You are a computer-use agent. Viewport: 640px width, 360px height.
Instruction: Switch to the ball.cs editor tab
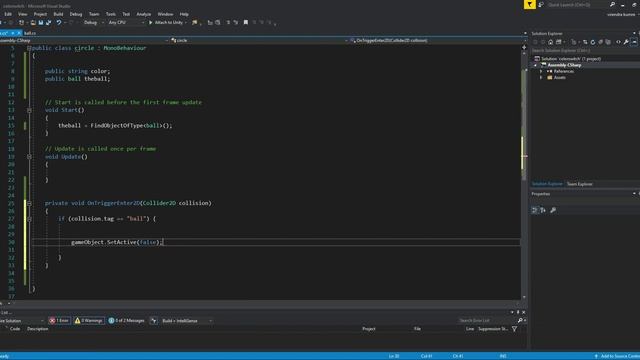(x=30, y=33)
